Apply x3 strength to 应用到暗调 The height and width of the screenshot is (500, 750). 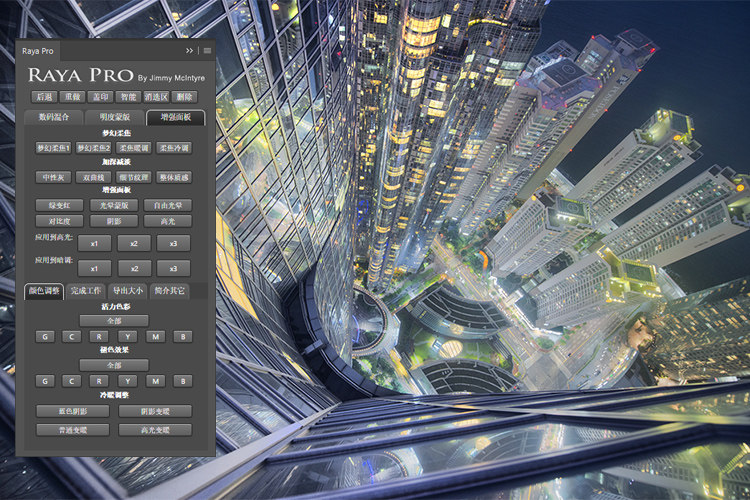(173, 269)
